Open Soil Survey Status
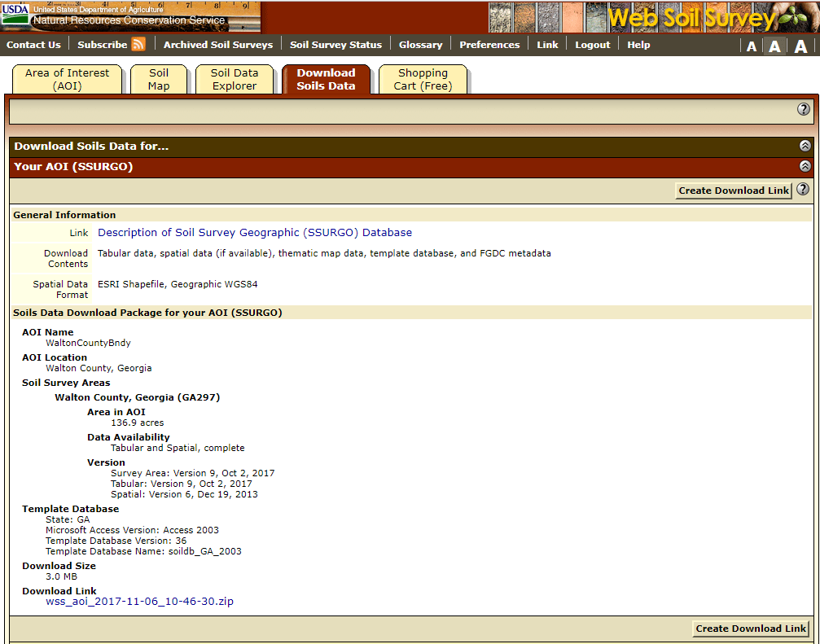820x644 pixels. [335, 45]
